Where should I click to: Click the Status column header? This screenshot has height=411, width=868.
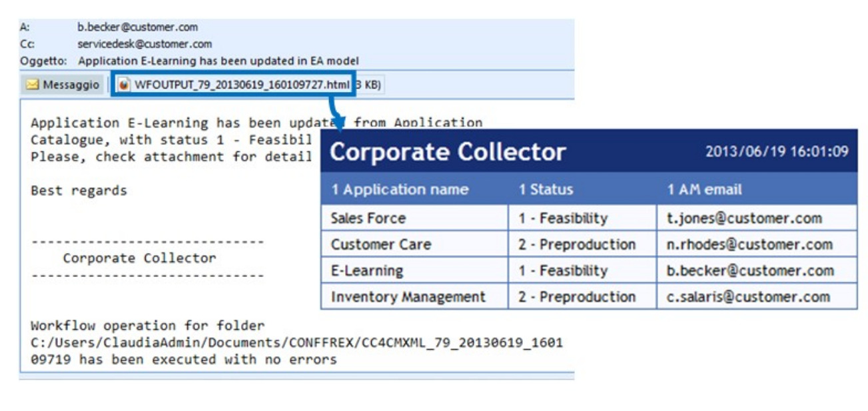(546, 190)
